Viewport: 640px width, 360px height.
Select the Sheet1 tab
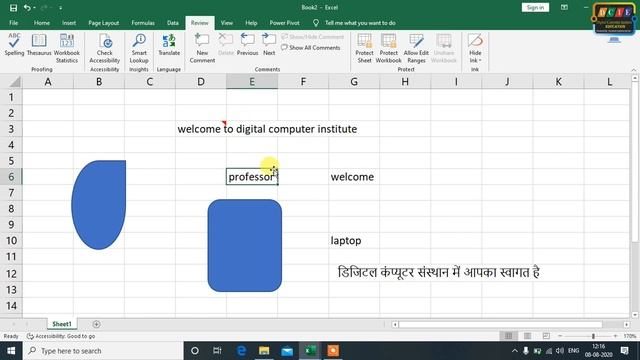click(x=62, y=324)
